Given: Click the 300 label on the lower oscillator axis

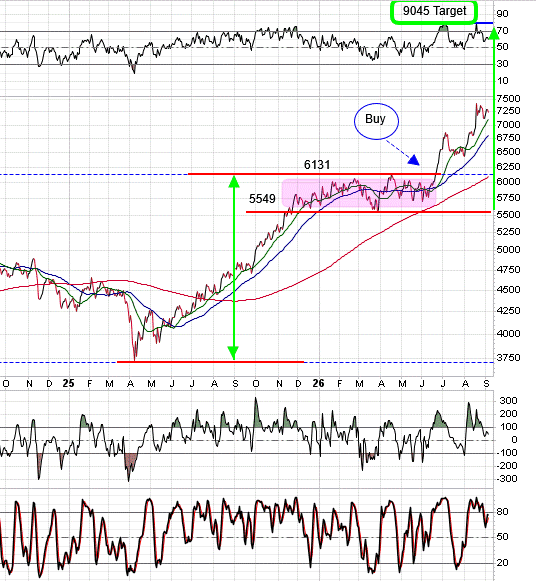Looking at the screenshot, I should point(508,401).
